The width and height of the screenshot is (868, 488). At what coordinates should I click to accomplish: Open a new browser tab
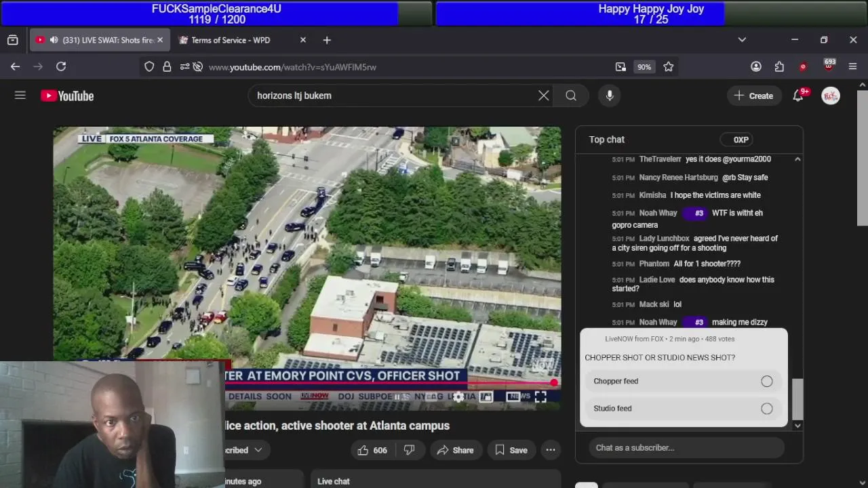[327, 40]
